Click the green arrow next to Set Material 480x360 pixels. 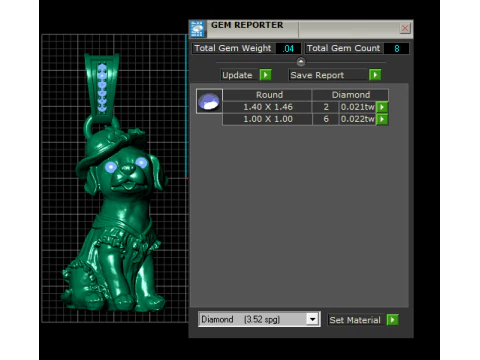[x=393, y=320]
